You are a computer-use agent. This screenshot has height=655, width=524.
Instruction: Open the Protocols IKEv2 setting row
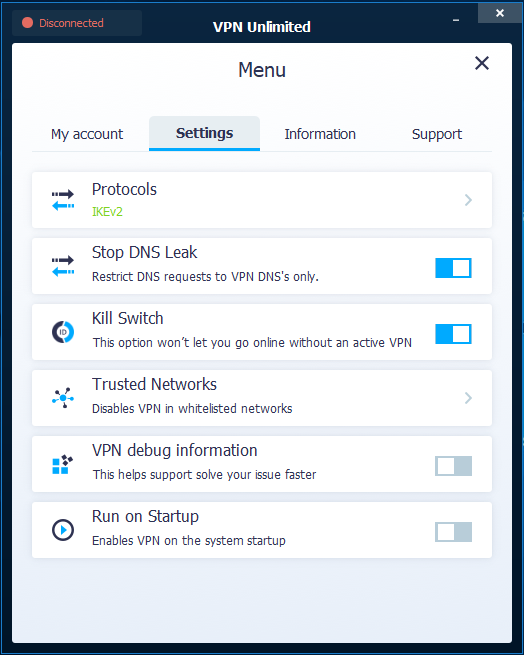coord(262,200)
